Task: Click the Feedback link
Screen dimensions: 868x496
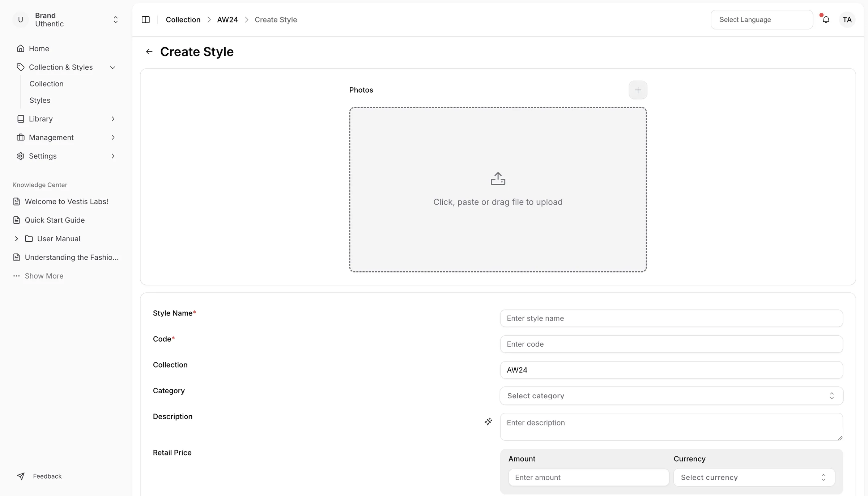Action: point(47,476)
